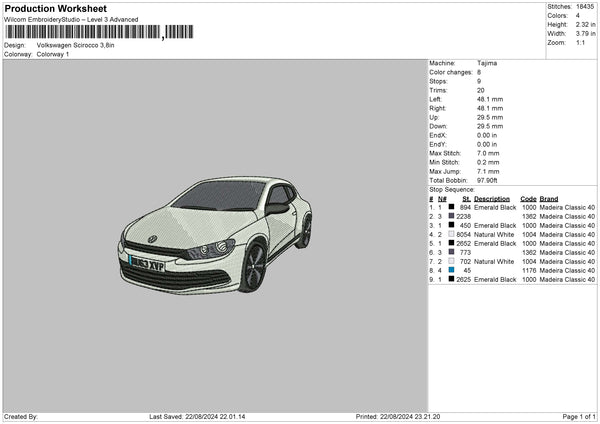
Task: Click the Stitches value 18435
Action: (585, 7)
